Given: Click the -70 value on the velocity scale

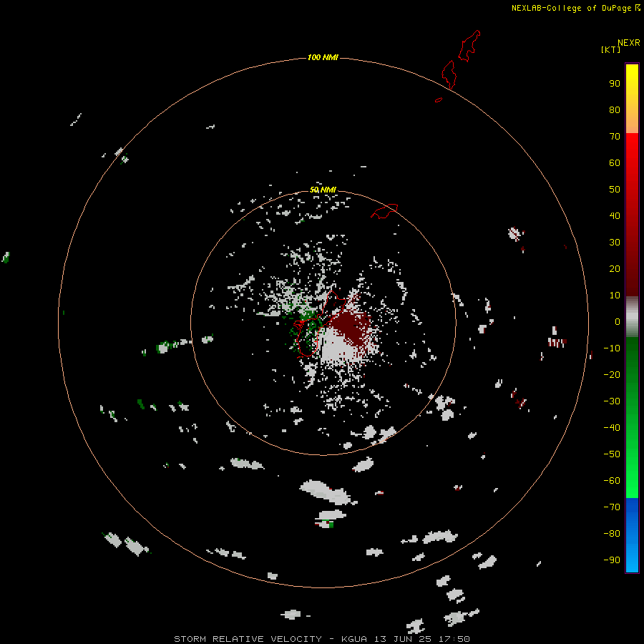Looking at the screenshot, I should click(612, 507).
